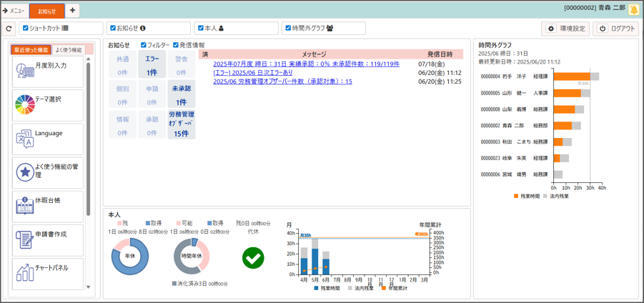
Task: Toggle the フィルター checkbox
Action: [144, 45]
